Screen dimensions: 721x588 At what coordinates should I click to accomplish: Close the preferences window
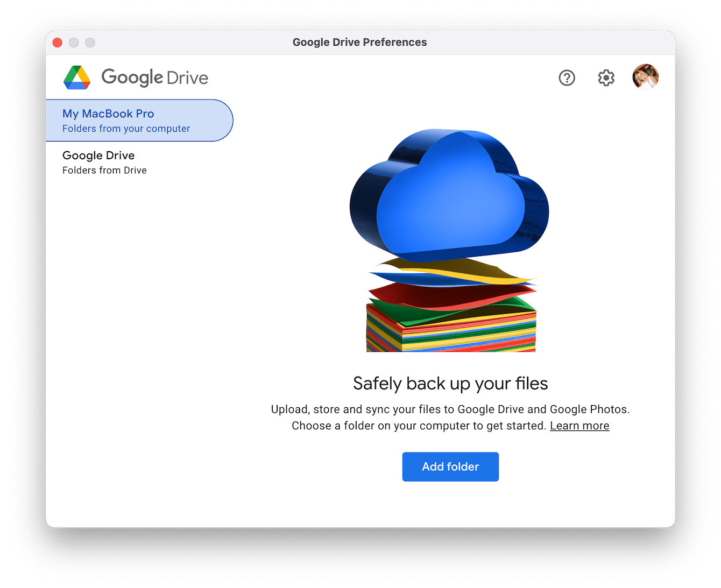pyautogui.click(x=57, y=42)
